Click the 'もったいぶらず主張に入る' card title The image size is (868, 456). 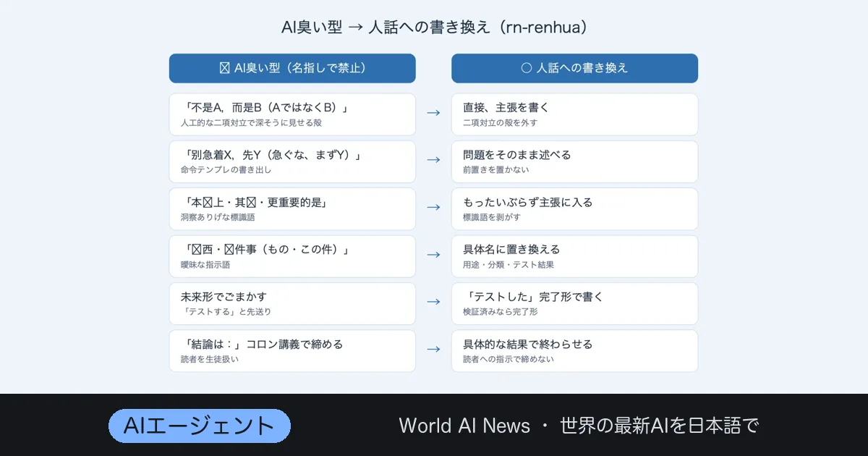click(x=528, y=202)
